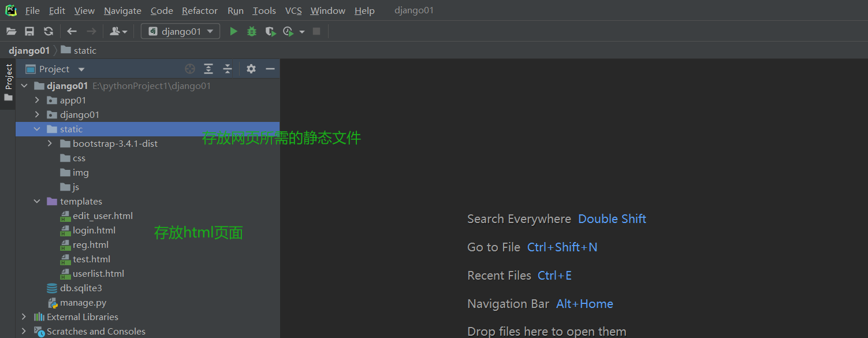Image resolution: width=868 pixels, height=338 pixels.
Task: Expand Scratches and Consoles node
Action: tap(24, 331)
